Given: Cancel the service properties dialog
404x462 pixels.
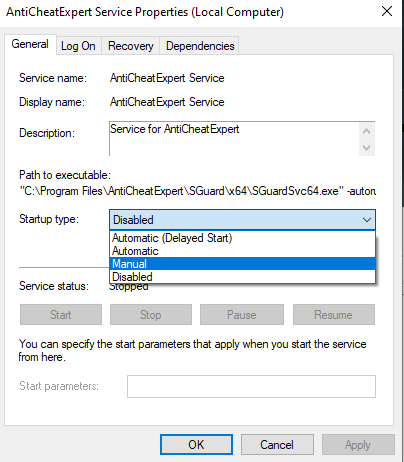Looking at the screenshot, I should [x=277, y=444].
